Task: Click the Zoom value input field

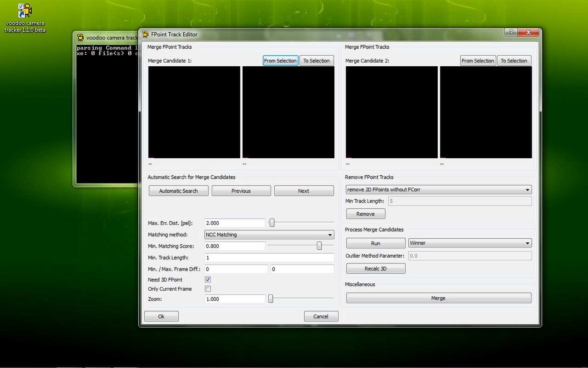Action: (x=235, y=299)
